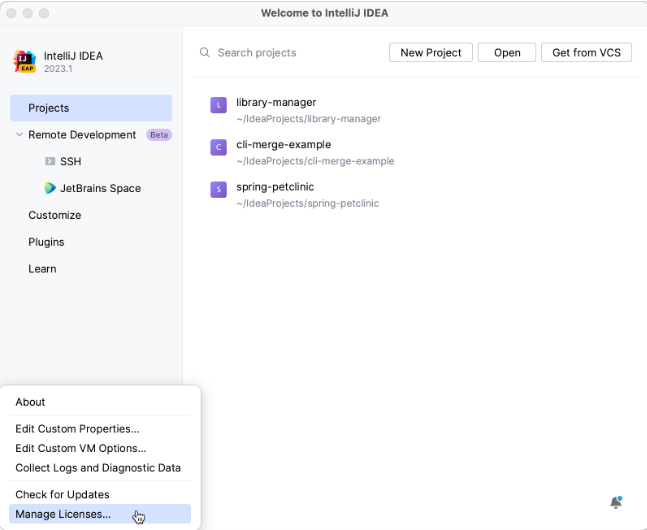The height and width of the screenshot is (530, 647).
Task: Click the Get from VCS button
Action: pyautogui.click(x=586, y=52)
